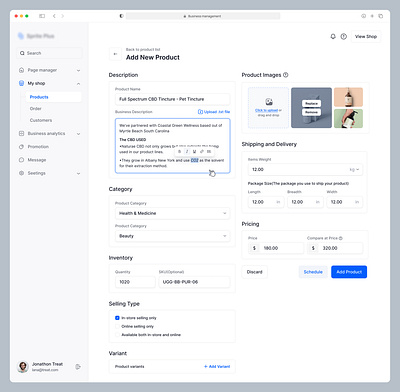Open the kg weight unit dropdown
Viewport: 400px width, 392px height.
tap(354, 169)
